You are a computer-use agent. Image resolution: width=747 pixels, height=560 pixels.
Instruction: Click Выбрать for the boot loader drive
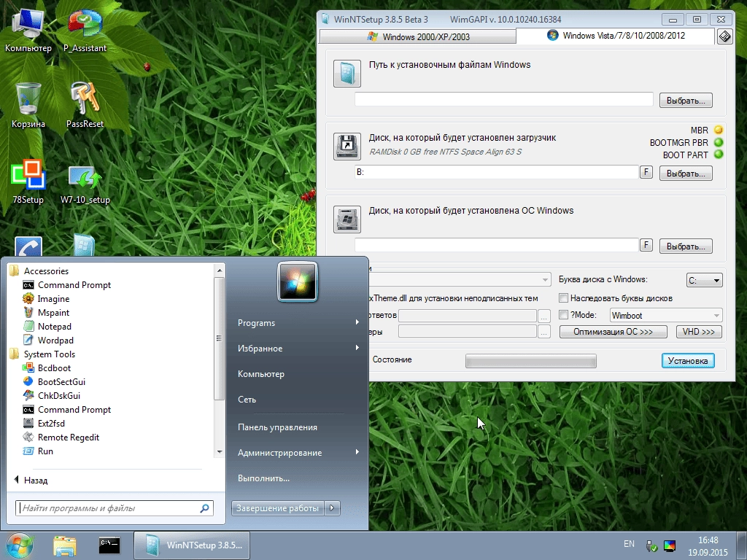pyautogui.click(x=686, y=174)
